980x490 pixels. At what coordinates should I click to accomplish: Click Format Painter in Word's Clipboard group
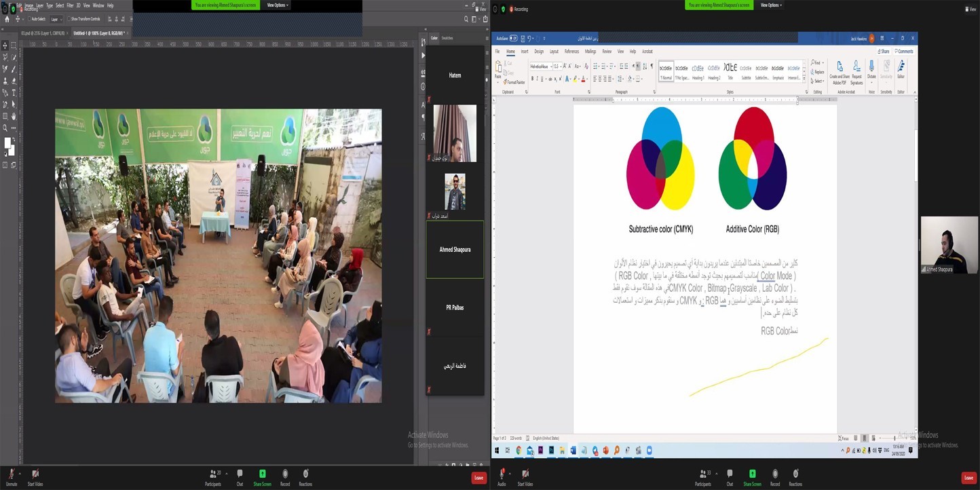515,82
